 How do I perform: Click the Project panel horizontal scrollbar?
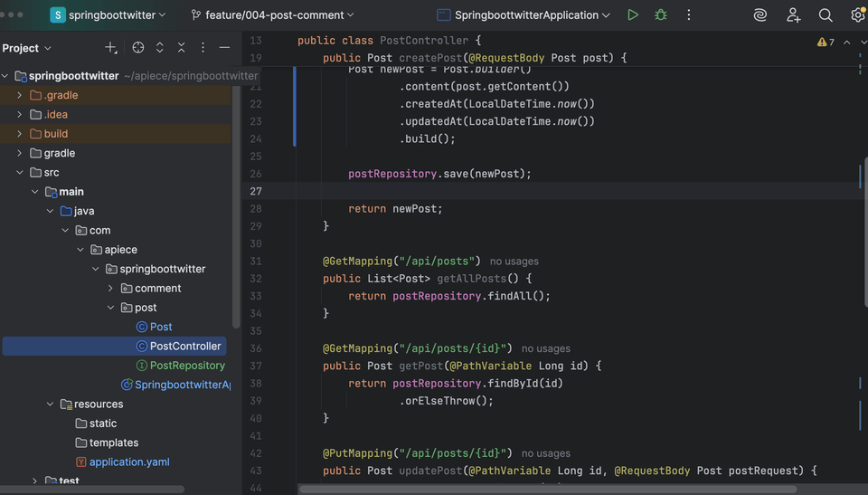[92, 490]
